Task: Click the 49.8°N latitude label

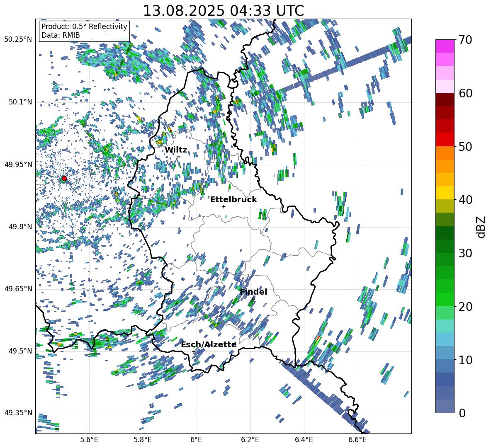Action: 20,227
